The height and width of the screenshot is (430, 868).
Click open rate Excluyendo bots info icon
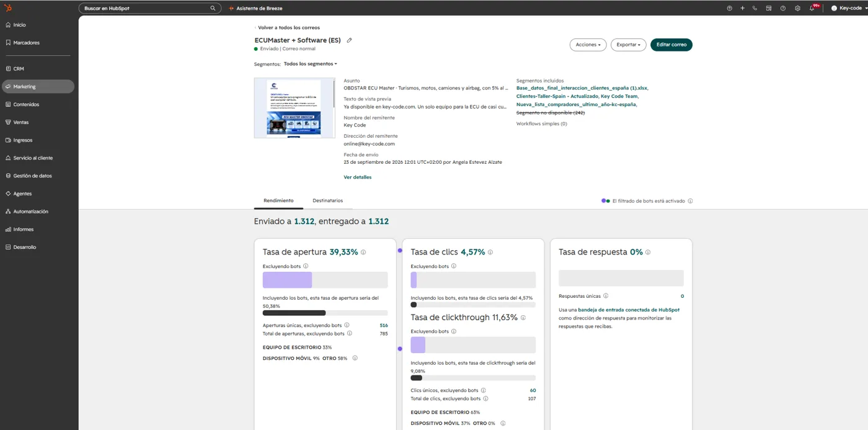306,266
